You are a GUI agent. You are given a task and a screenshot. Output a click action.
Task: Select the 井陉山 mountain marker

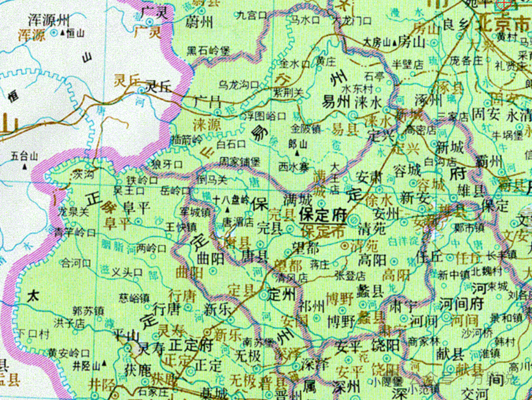click(104, 364)
